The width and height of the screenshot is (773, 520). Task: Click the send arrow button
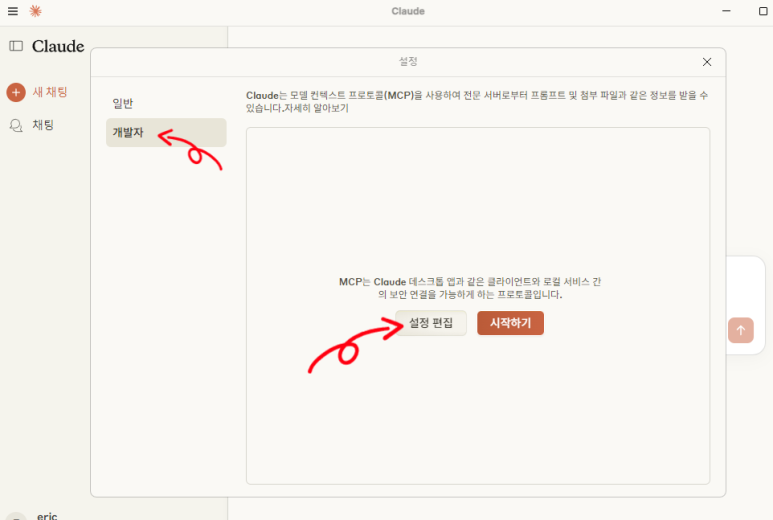coord(740,330)
